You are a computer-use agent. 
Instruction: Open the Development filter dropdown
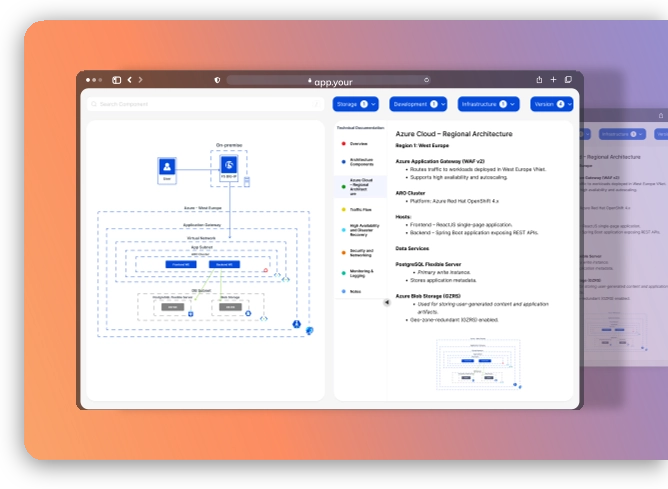(x=418, y=104)
